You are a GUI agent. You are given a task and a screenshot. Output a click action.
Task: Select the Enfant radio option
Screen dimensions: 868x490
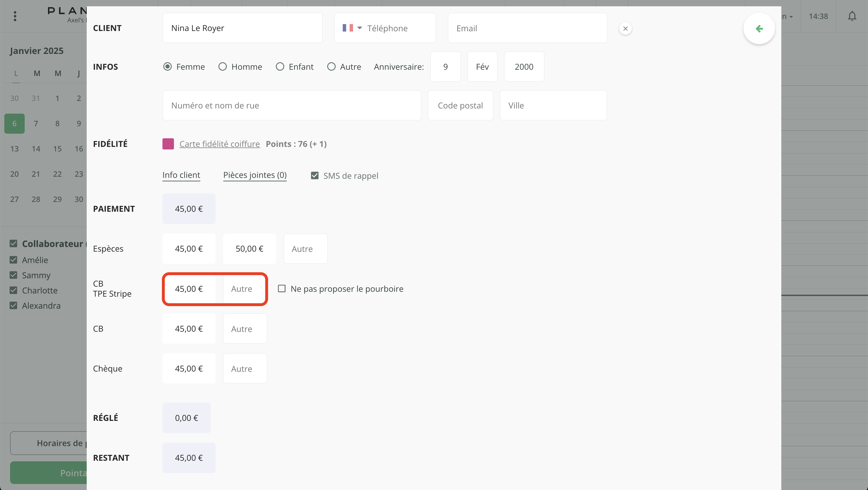point(280,67)
